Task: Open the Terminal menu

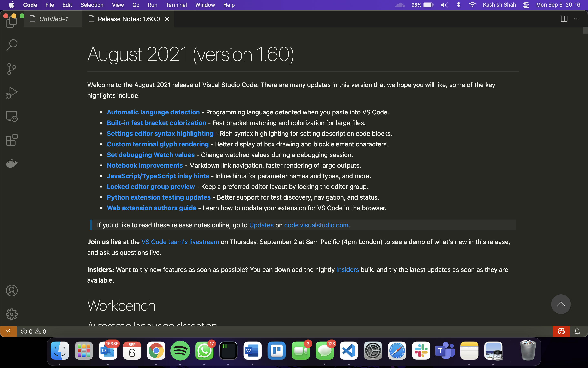Action: (176, 5)
